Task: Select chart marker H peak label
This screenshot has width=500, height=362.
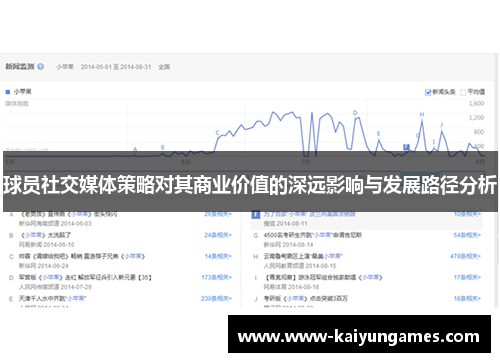Action: (422, 115)
